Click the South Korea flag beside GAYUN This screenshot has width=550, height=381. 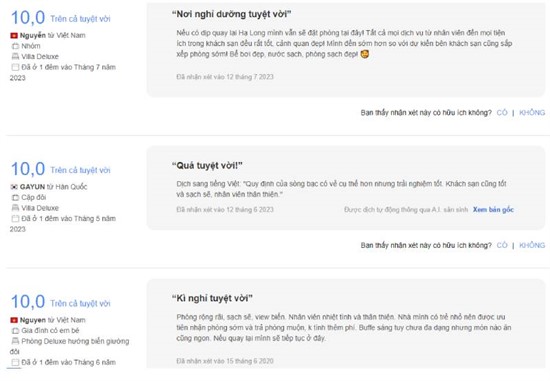point(14,187)
